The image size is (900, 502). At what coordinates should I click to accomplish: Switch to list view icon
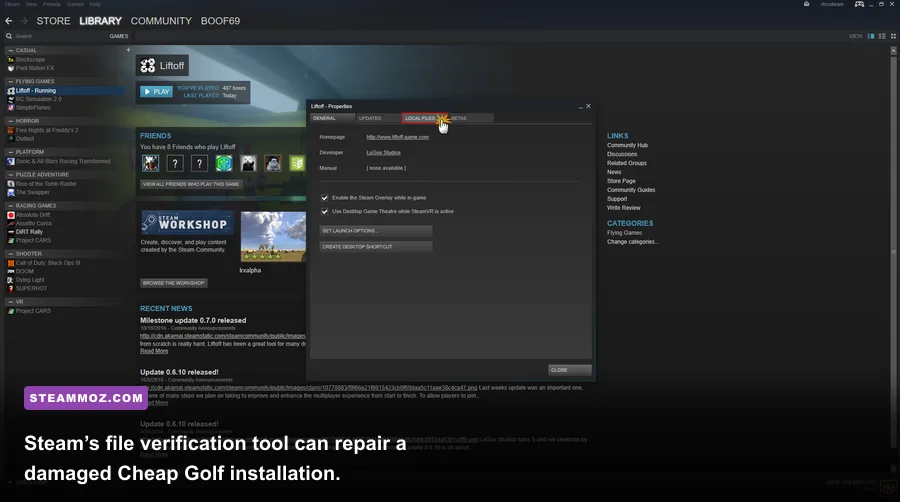point(882,36)
